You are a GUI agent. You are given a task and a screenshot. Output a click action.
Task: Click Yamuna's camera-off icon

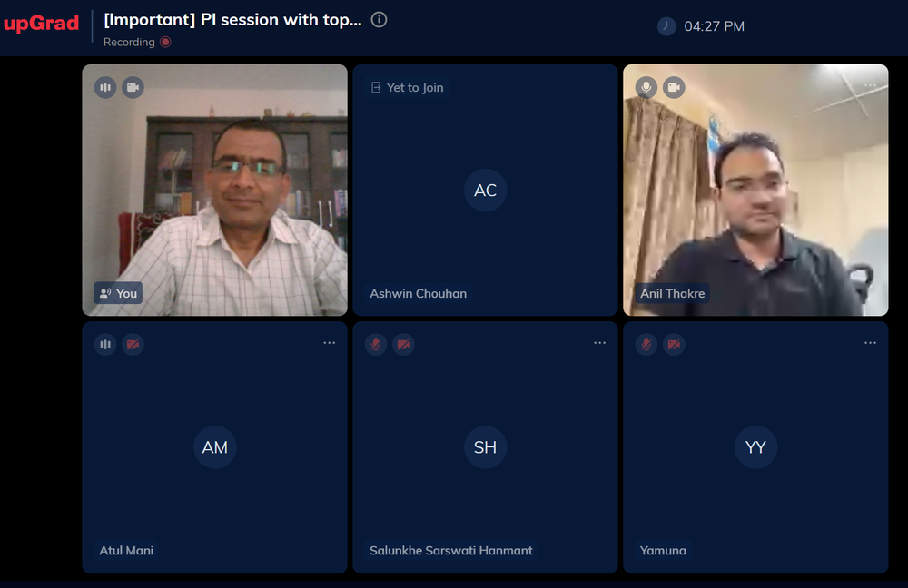click(674, 344)
